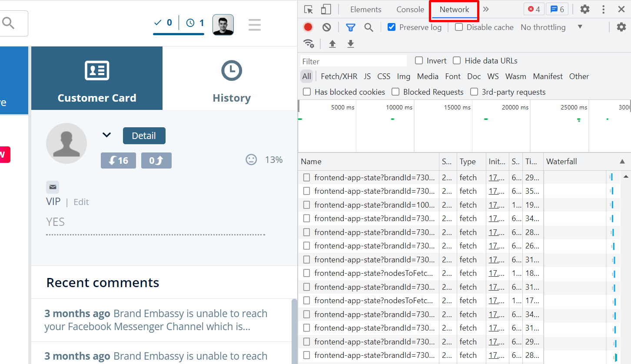Viewport: 631px width, 364px height.
Task: Open the Customer Card tab
Action: click(x=97, y=78)
